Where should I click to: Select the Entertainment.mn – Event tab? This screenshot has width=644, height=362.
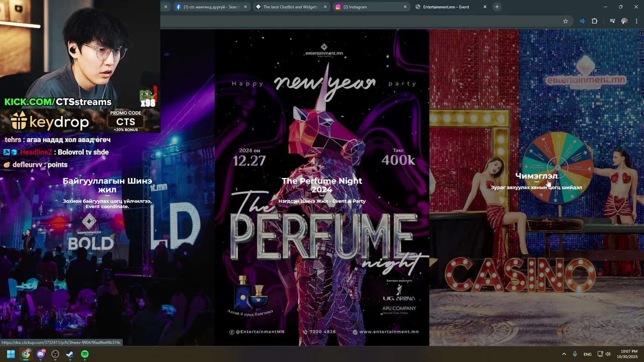451,7
